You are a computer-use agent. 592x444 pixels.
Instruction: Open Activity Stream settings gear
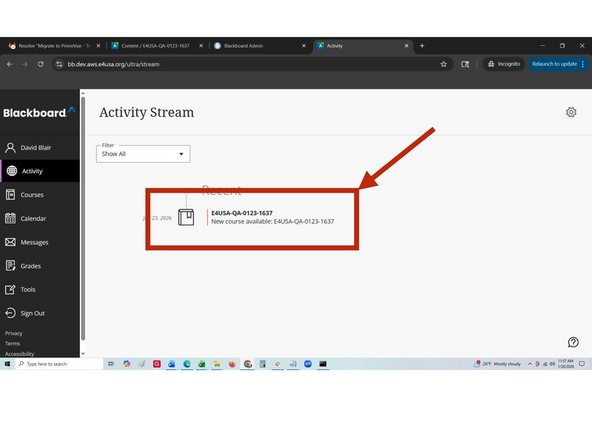571,112
